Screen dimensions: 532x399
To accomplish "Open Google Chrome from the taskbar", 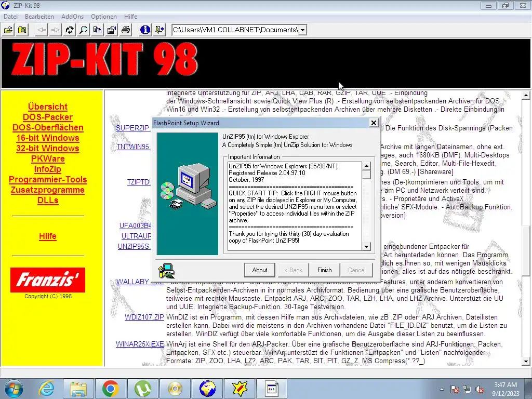I will point(110,389).
